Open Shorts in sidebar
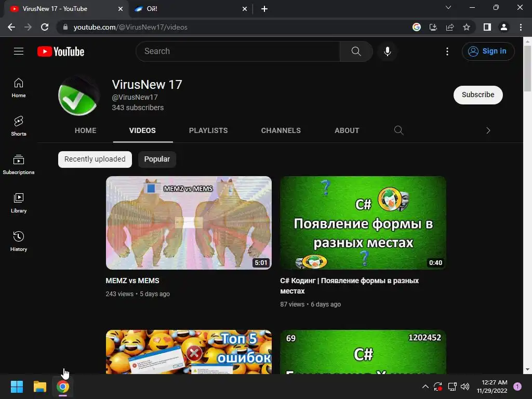 [19, 126]
